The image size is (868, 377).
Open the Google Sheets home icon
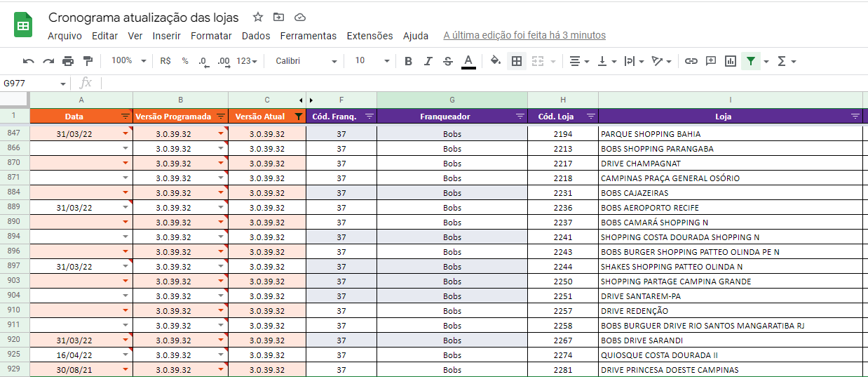pos(23,25)
